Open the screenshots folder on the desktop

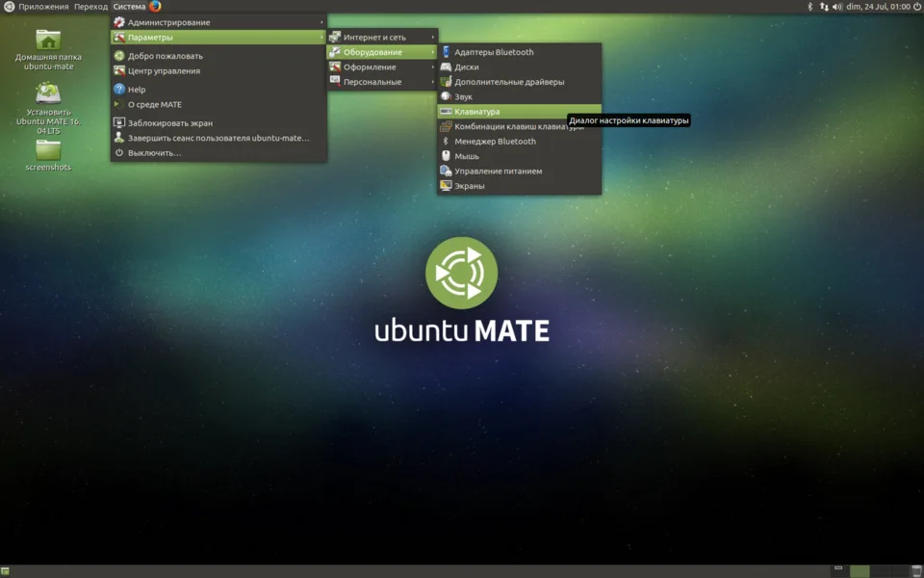[x=48, y=151]
